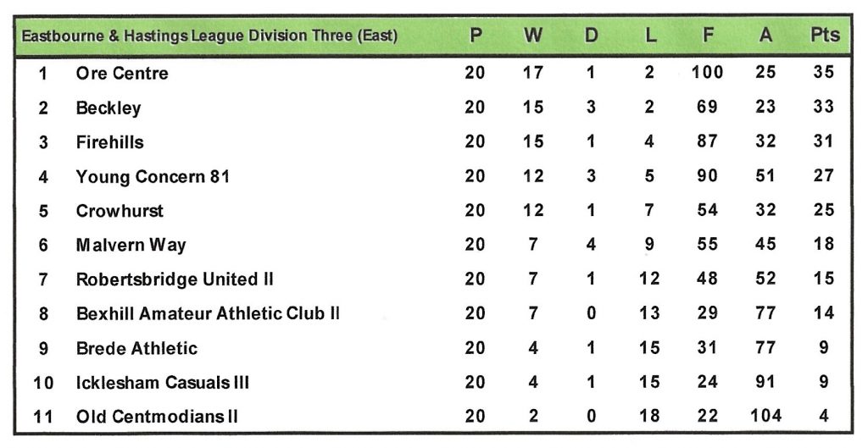The height and width of the screenshot is (448, 868).
Task: Select the W column header
Action: pyautogui.click(x=533, y=36)
